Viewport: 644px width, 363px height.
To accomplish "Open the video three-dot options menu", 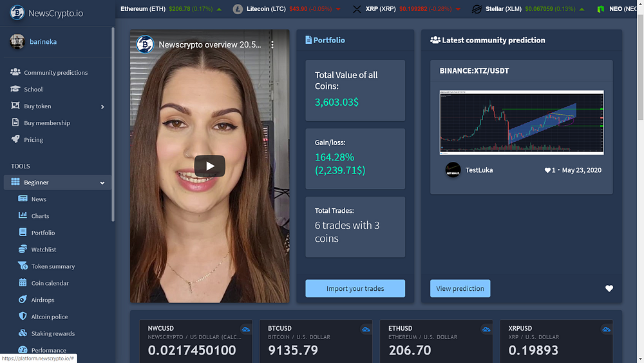I will pyautogui.click(x=272, y=44).
